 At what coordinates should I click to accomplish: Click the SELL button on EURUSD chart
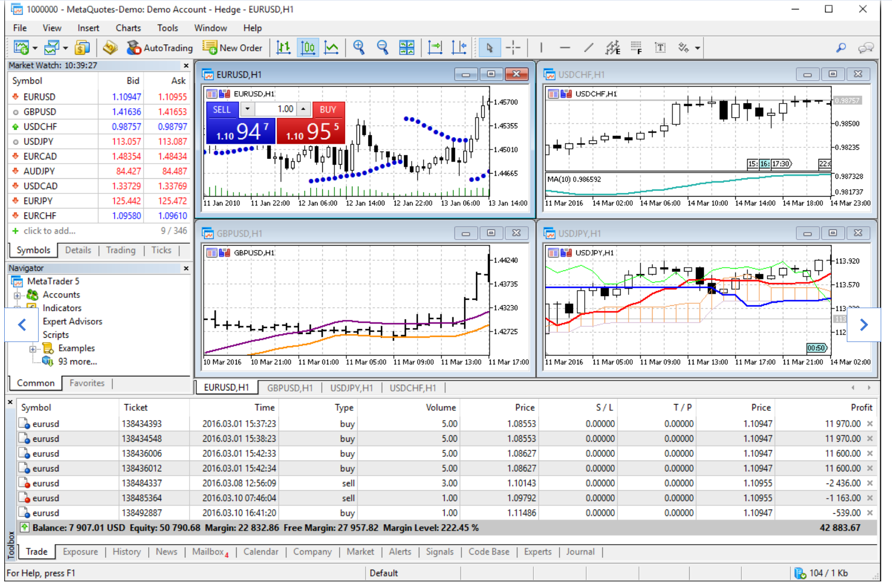222,110
